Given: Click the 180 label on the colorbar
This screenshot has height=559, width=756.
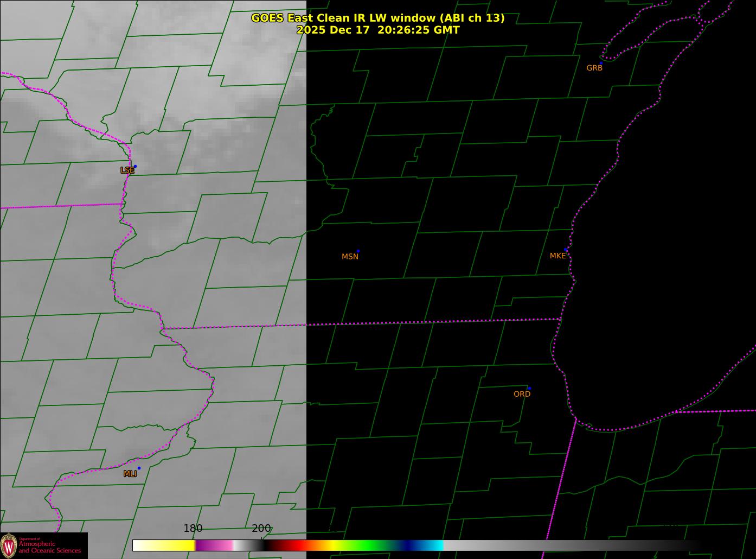Looking at the screenshot, I should (193, 528).
